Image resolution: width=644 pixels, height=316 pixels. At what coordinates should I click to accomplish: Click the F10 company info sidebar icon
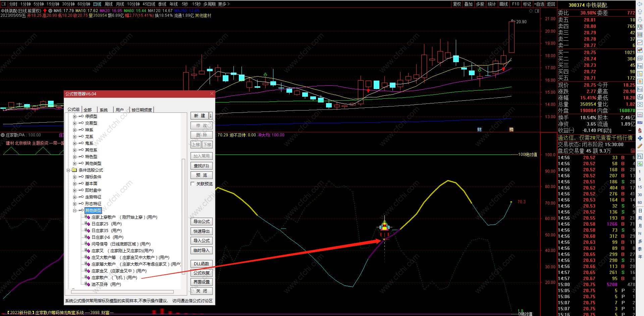point(640,66)
